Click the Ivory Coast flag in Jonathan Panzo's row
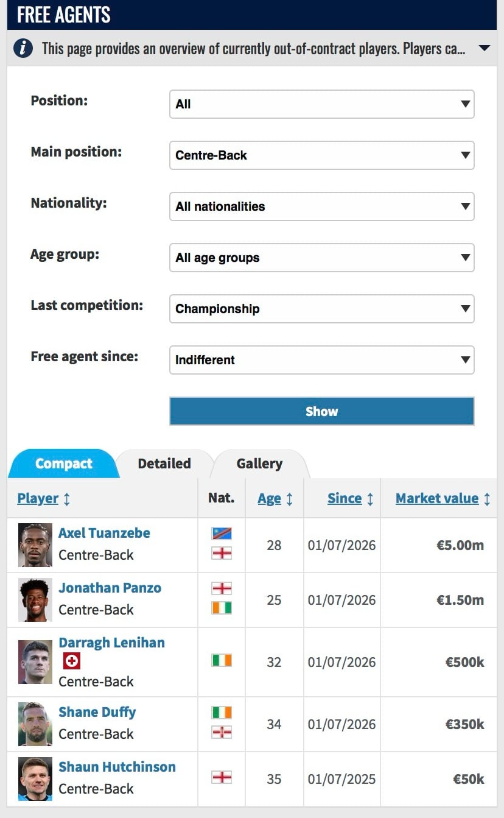 [x=222, y=608]
